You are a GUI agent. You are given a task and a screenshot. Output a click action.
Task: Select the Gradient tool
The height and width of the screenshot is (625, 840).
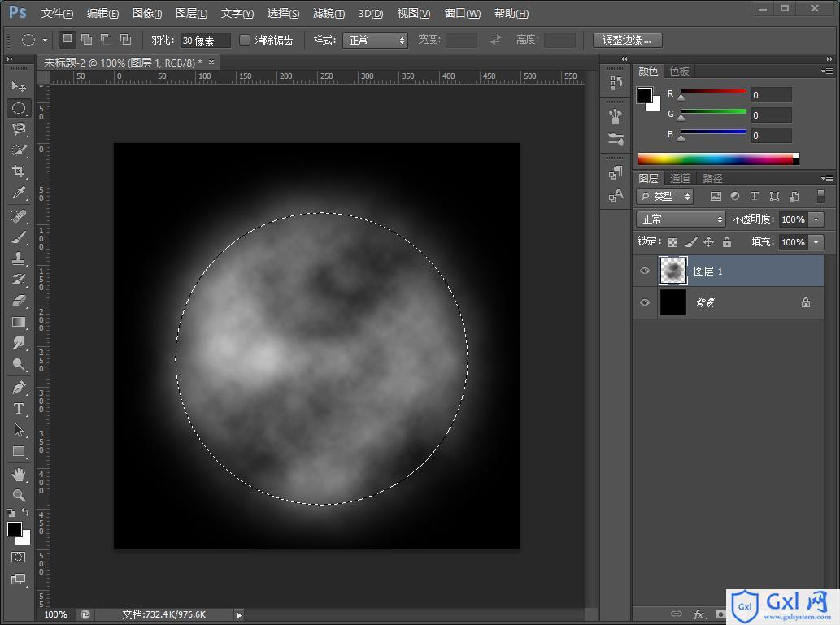coord(19,322)
